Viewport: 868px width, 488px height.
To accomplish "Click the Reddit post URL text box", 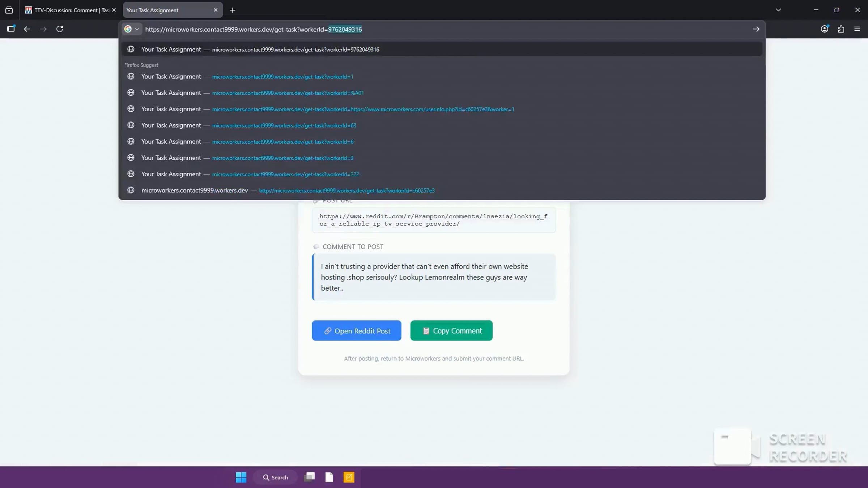I will coord(434,220).
